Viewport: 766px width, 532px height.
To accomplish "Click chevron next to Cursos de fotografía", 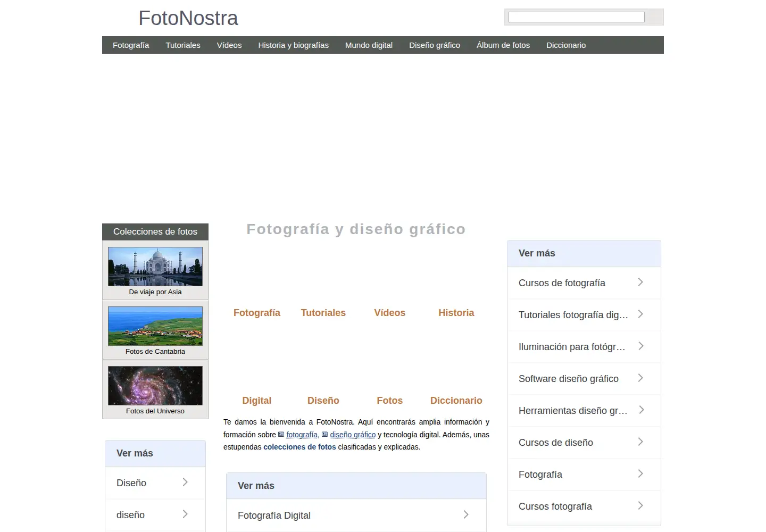I will point(640,282).
